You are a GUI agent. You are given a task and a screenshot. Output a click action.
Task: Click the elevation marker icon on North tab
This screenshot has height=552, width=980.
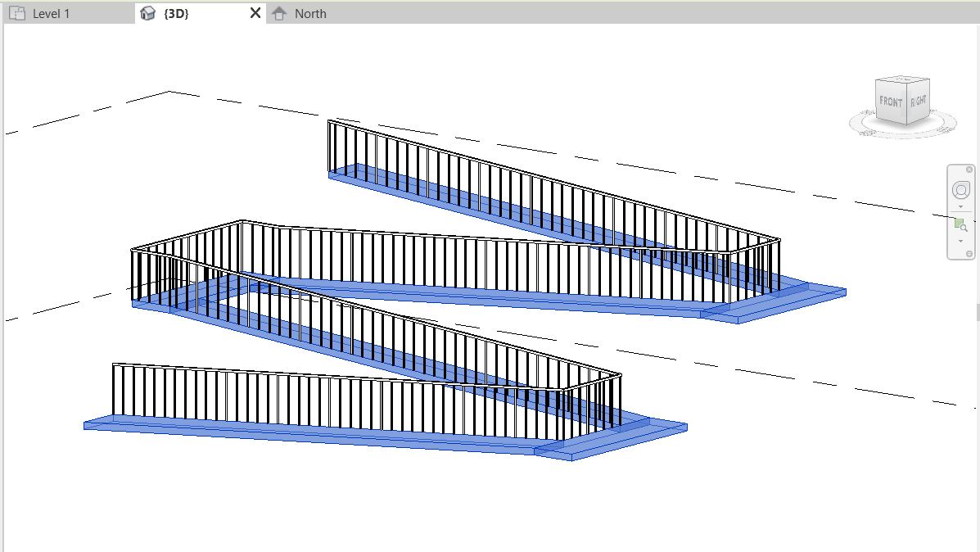[279, 13]
